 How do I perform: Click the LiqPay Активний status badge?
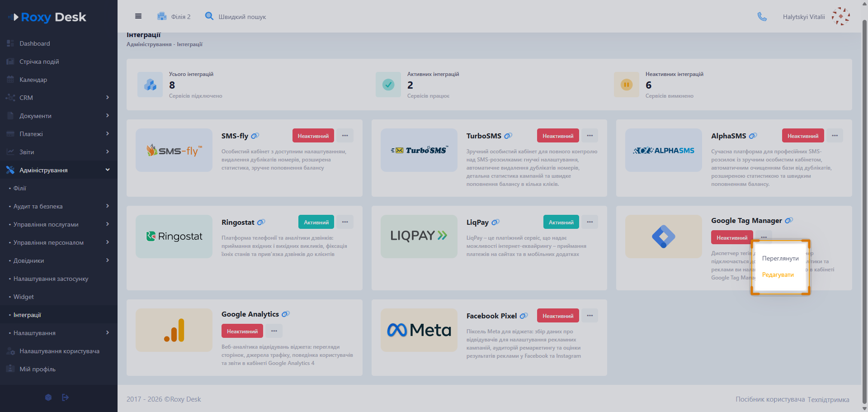561,222
